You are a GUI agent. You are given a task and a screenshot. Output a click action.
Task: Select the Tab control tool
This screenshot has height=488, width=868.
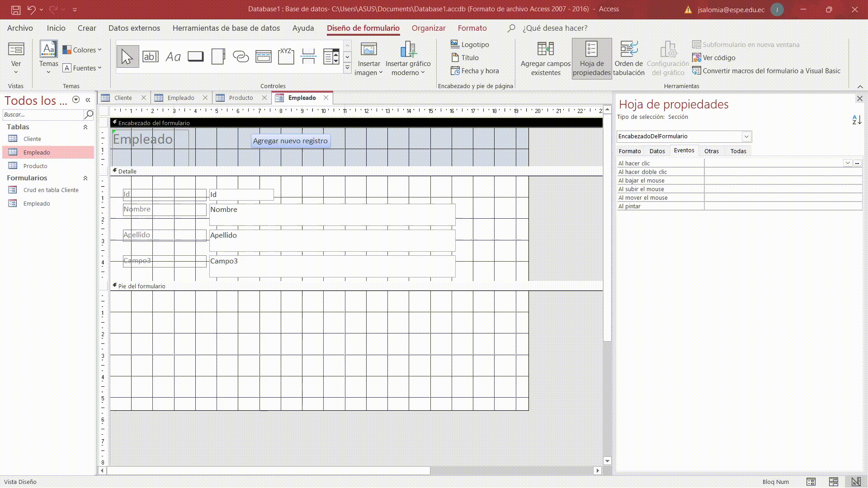click(x=218, y=56)
